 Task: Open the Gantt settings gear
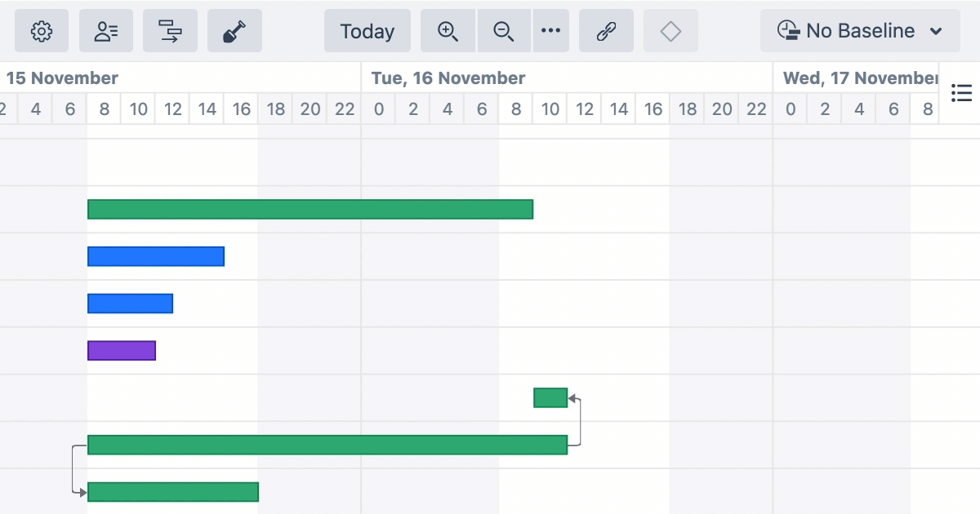(42, 31)
